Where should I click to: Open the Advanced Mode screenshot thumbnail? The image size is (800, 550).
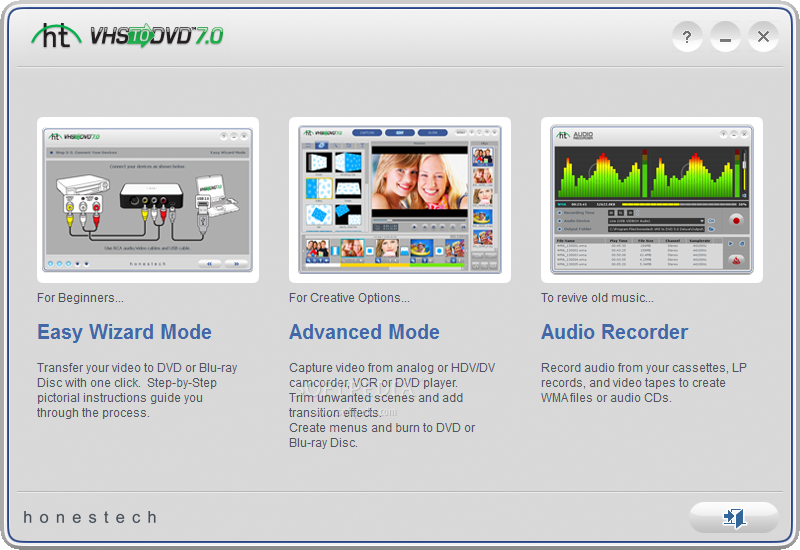click(x=400, y=200)
